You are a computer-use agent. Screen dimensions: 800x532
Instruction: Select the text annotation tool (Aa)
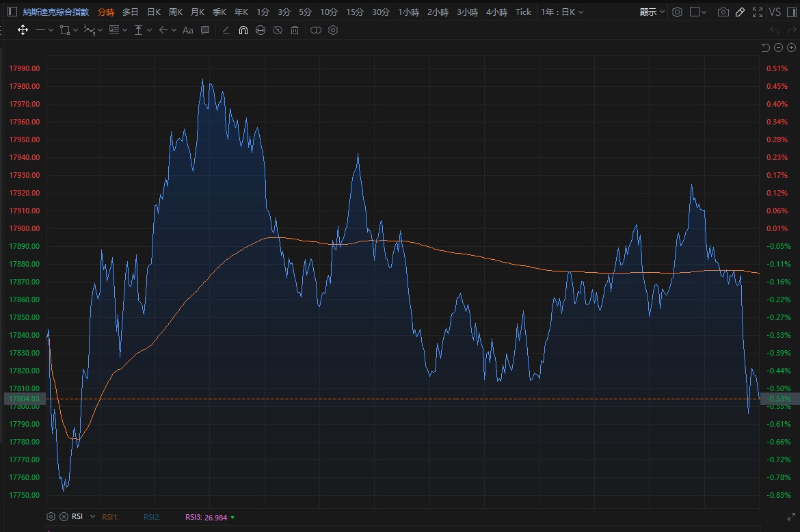pos(188,30)
